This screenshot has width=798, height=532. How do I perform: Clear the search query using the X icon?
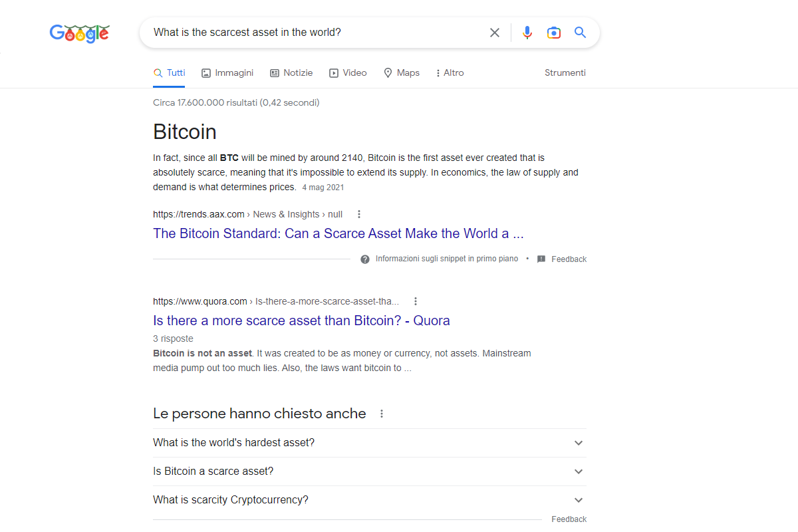pos(494,32)
